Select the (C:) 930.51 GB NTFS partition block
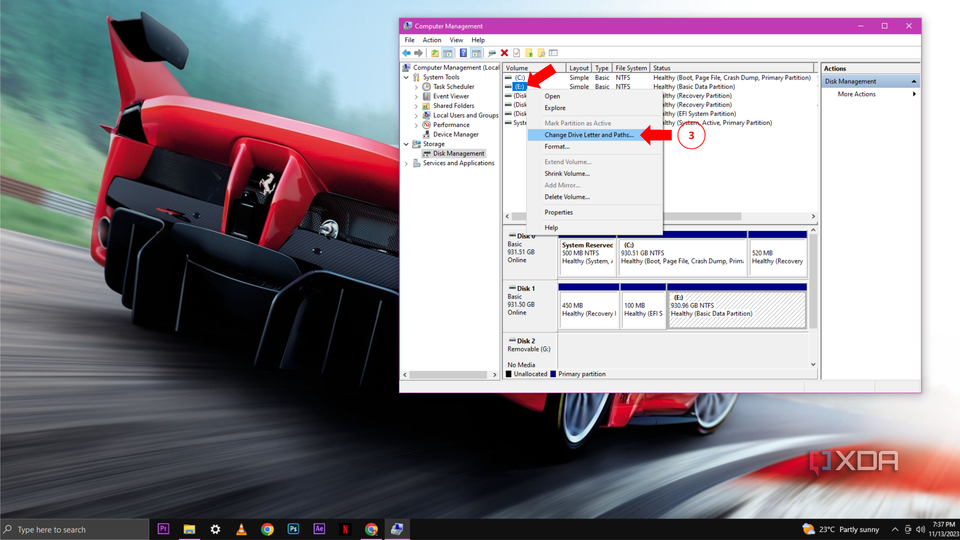Image resolution: width=960 pixels, height=540 pixels. [682, 253]
